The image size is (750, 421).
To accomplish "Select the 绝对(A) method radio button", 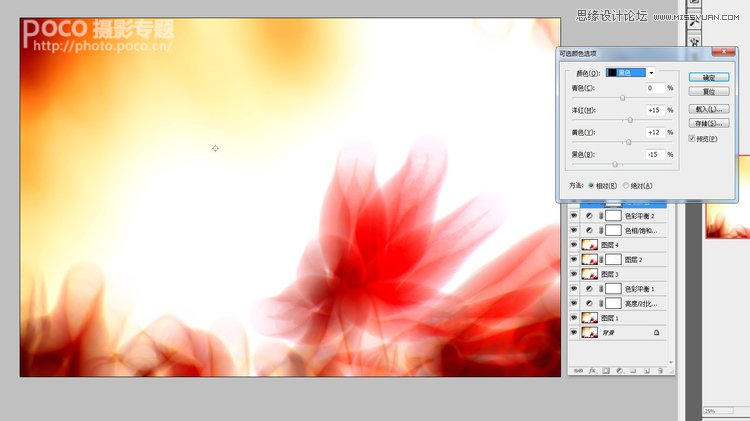I will [626, 185].
